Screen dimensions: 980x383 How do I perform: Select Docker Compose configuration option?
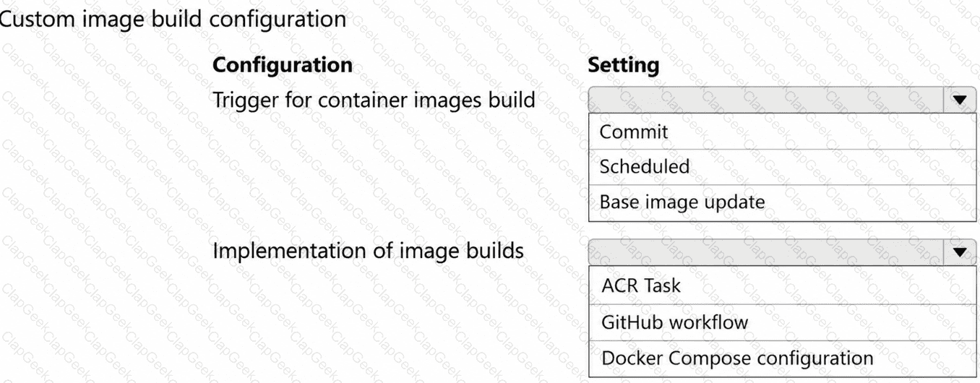tap(783, 358)
